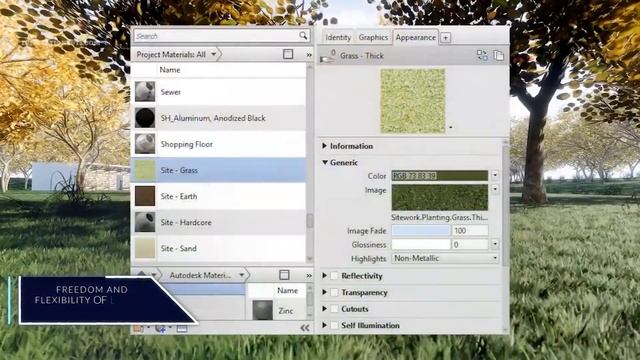Select SH_Aluminum, Anodized Black material

click(218, 118)
